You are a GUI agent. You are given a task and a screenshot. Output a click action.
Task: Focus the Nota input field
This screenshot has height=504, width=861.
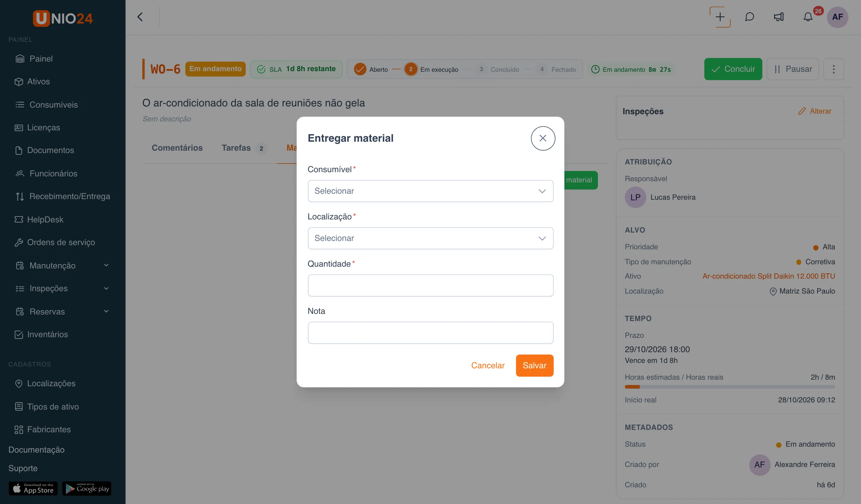[430, 332]
